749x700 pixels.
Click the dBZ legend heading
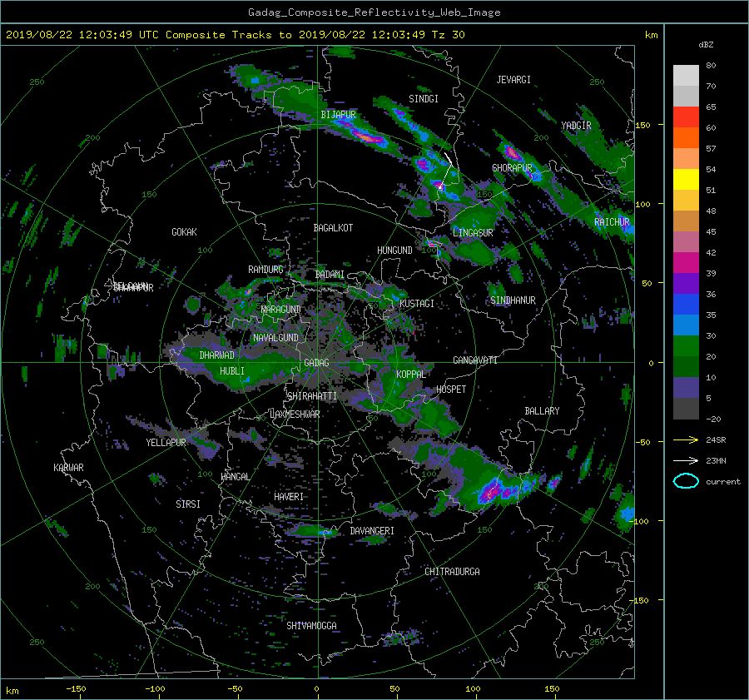pyautogui.click(x=706, y=44)
